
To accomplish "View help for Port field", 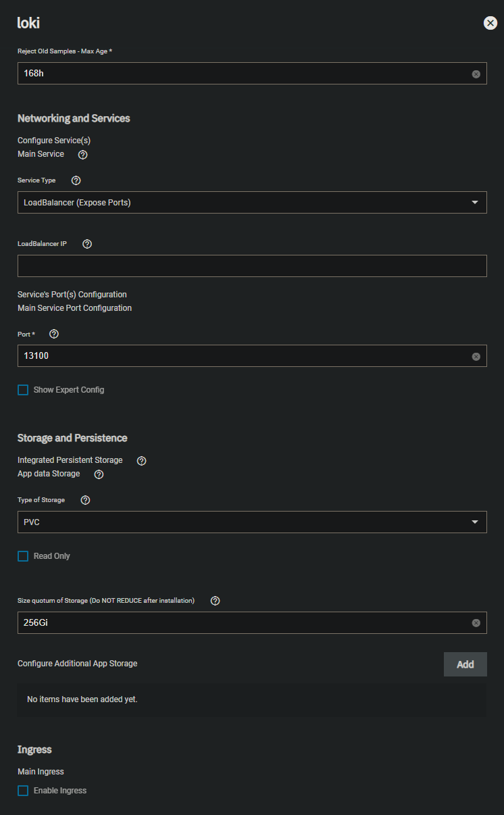I will click(x=55, y=334).
